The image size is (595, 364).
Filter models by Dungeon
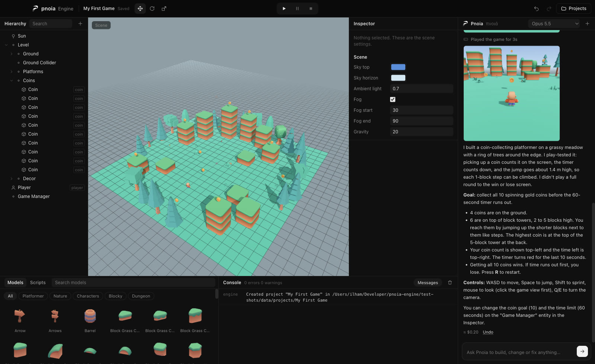tap(141, 296)
